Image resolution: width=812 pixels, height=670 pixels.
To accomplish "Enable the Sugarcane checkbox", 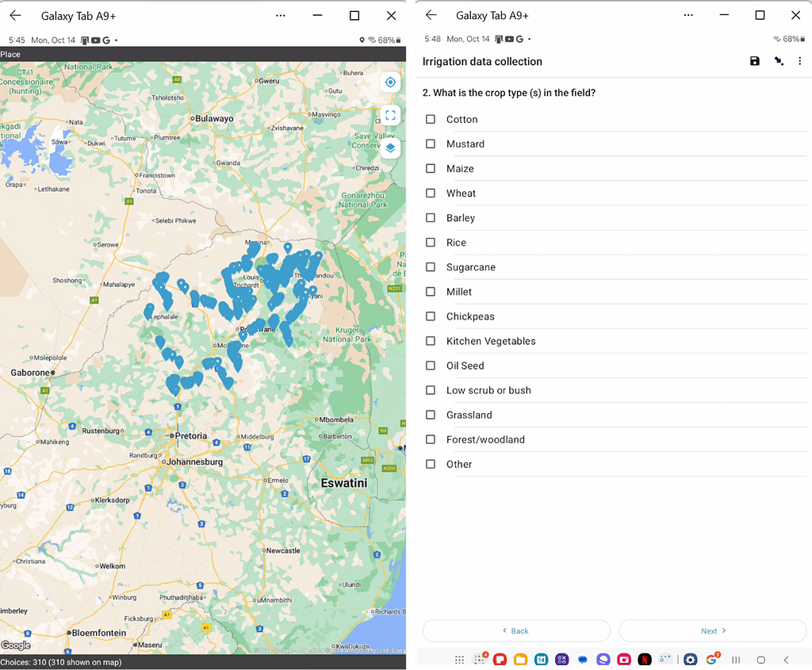I will point(431,267).
